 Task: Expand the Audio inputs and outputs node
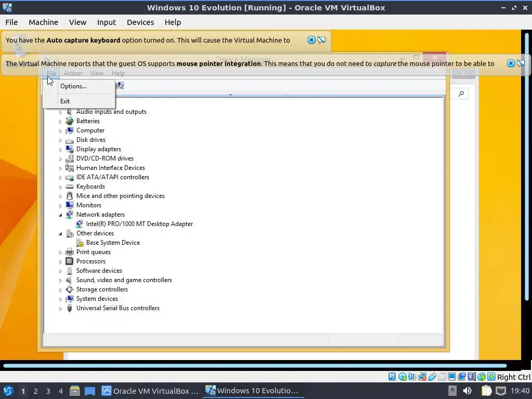pos(60,112)
